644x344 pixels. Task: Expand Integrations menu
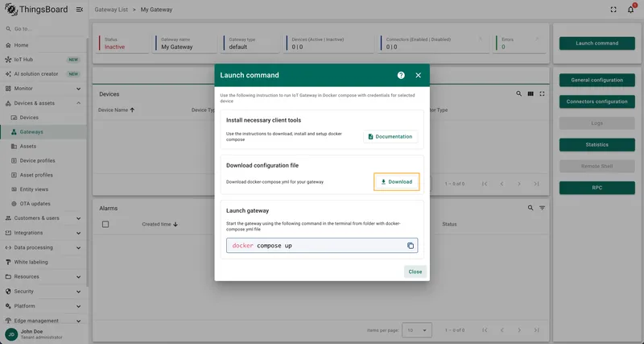point(43,233)
